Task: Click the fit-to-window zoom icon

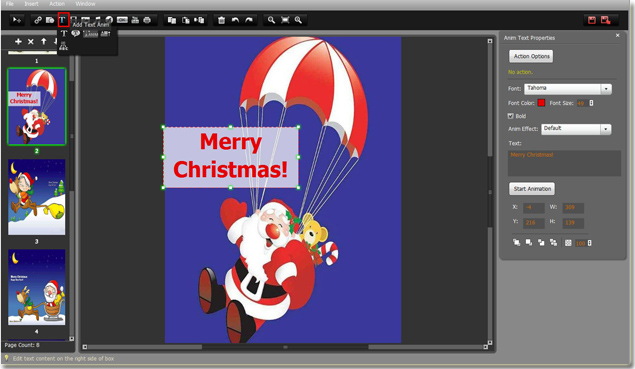Action: 285,20
